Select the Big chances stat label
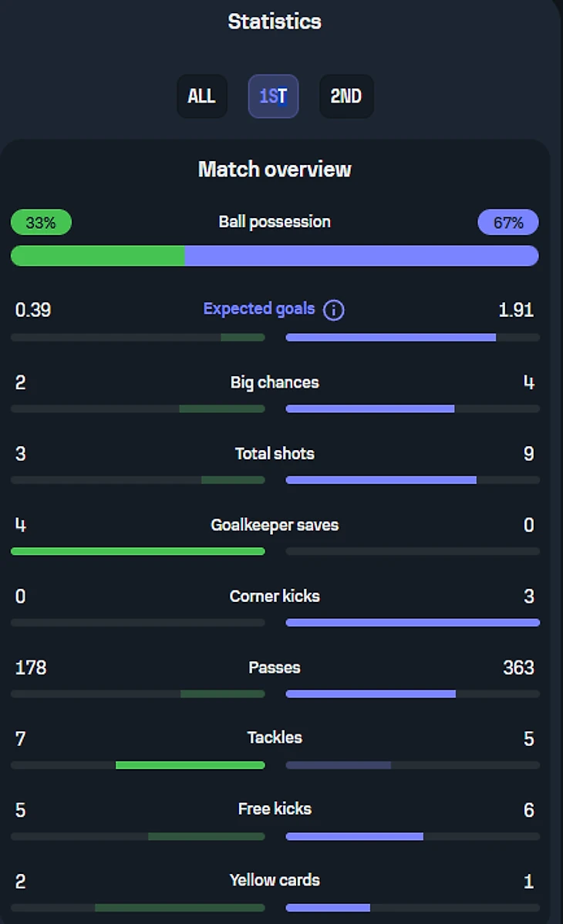 [275, 382]
